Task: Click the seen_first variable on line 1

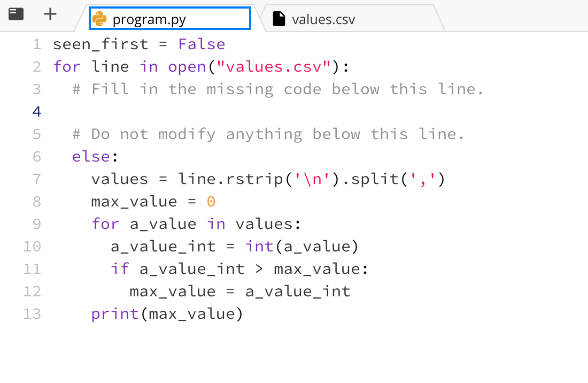Action: click(100, 44)
